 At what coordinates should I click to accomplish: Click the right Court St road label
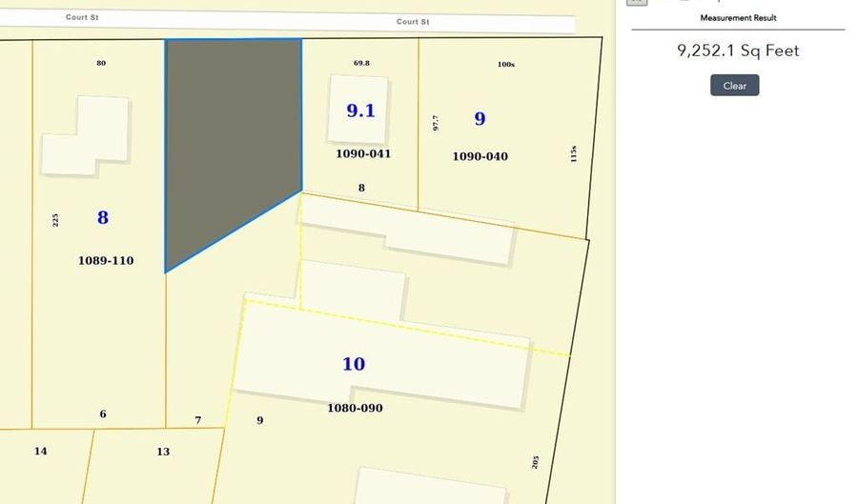coord(413,21)
